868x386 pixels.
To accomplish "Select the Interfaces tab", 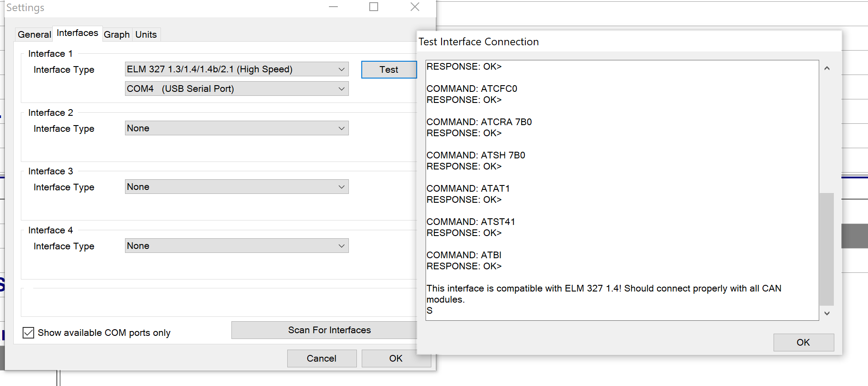I will point(77,33).
